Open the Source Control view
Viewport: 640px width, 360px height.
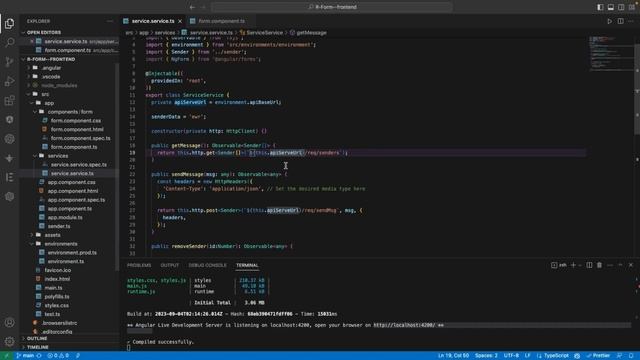9,62
